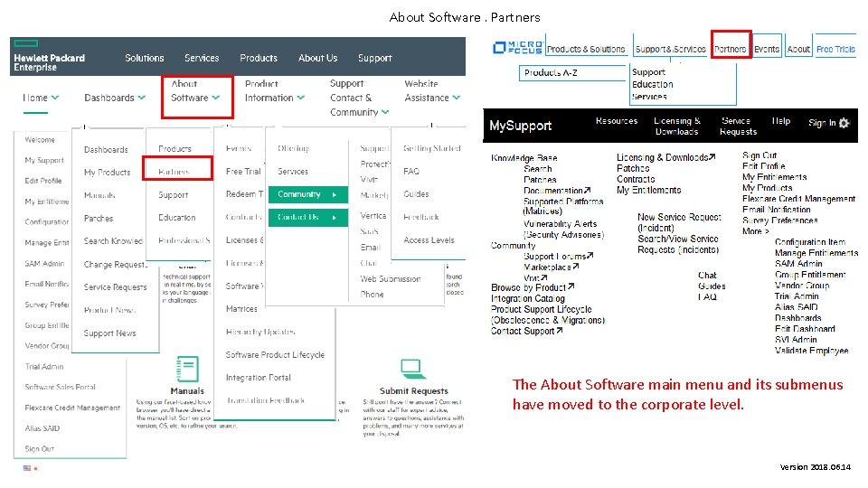Open About Us in HPE top bar
This screenshot has height=488, width=868.
(317, 58)
